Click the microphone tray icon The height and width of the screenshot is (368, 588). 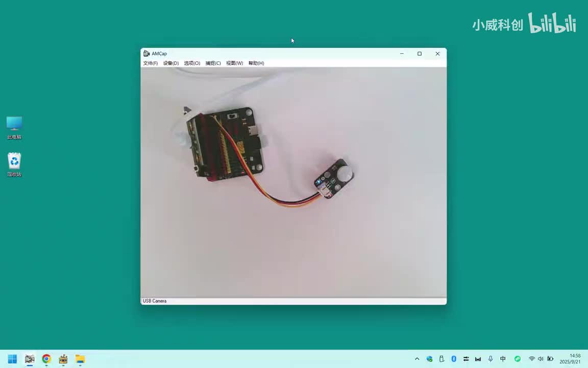pyautogui.click(x=490, y=359)
